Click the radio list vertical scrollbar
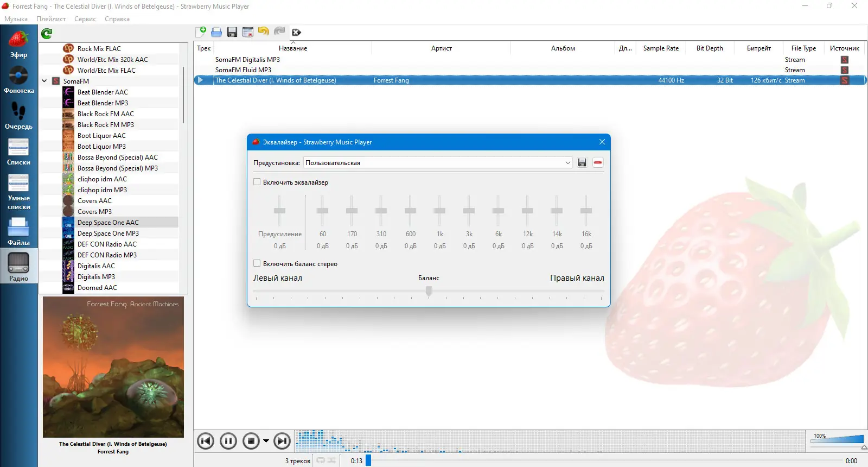The height and width of the screenshot is (467, 868). tap(183, 95)
